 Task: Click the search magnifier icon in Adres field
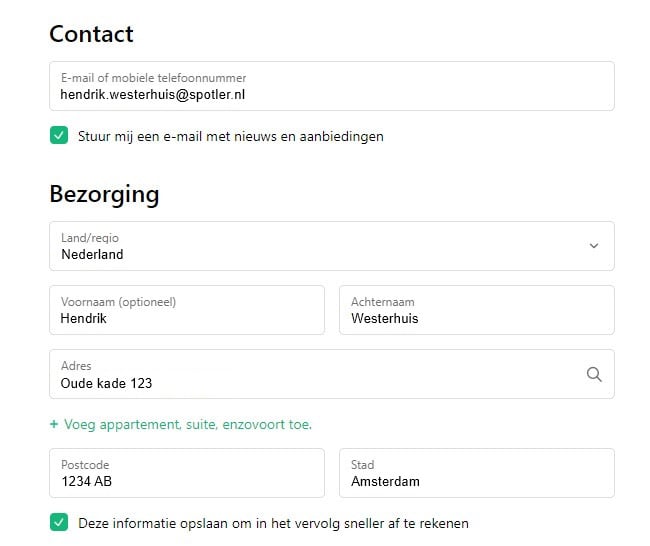[594, 374]
